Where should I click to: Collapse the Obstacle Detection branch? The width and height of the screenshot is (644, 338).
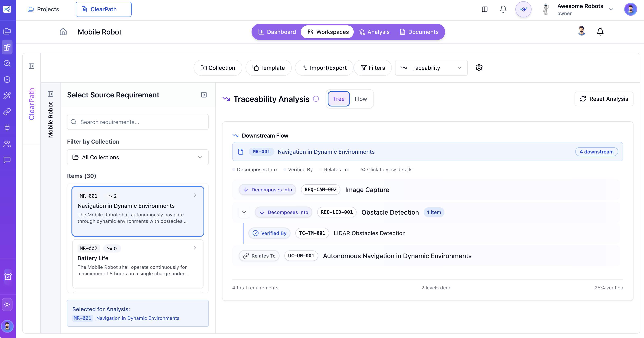244,212
